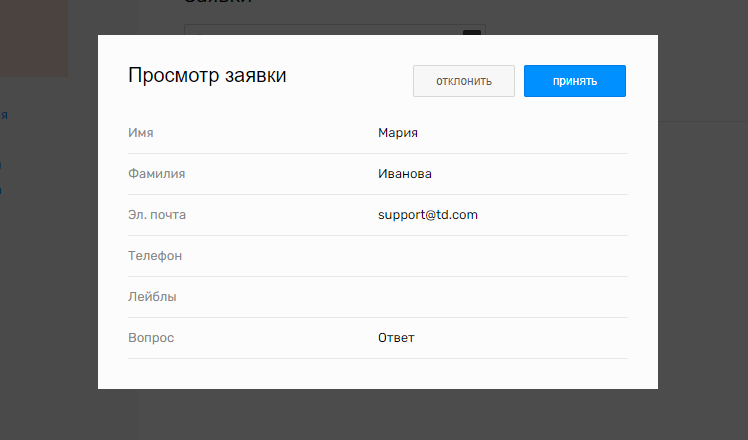This screenshot has width=748, height=440.
Task: Click the 'Эл. почта' field label
Action: (x=157, y=215)
